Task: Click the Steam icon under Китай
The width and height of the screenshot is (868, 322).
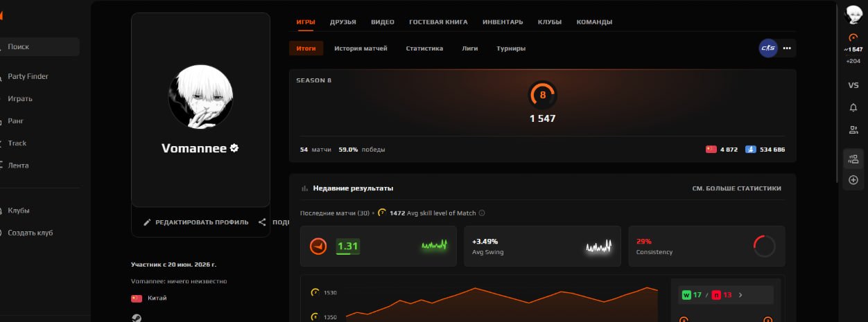Action: pos(137,319)
